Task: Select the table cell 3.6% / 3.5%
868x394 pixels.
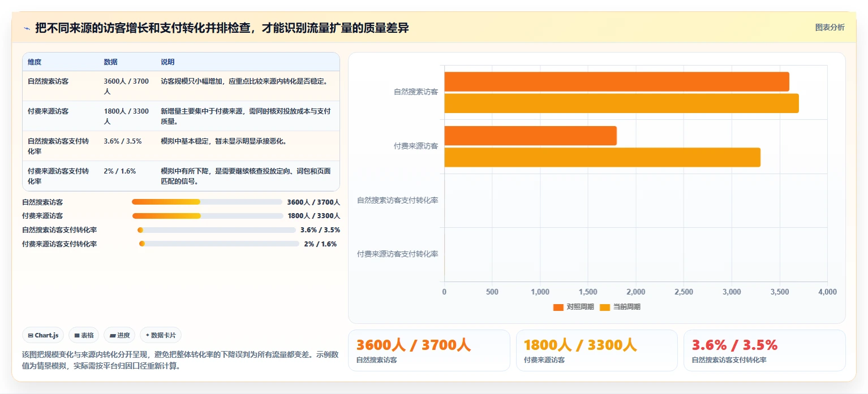Action: point(122,141)
